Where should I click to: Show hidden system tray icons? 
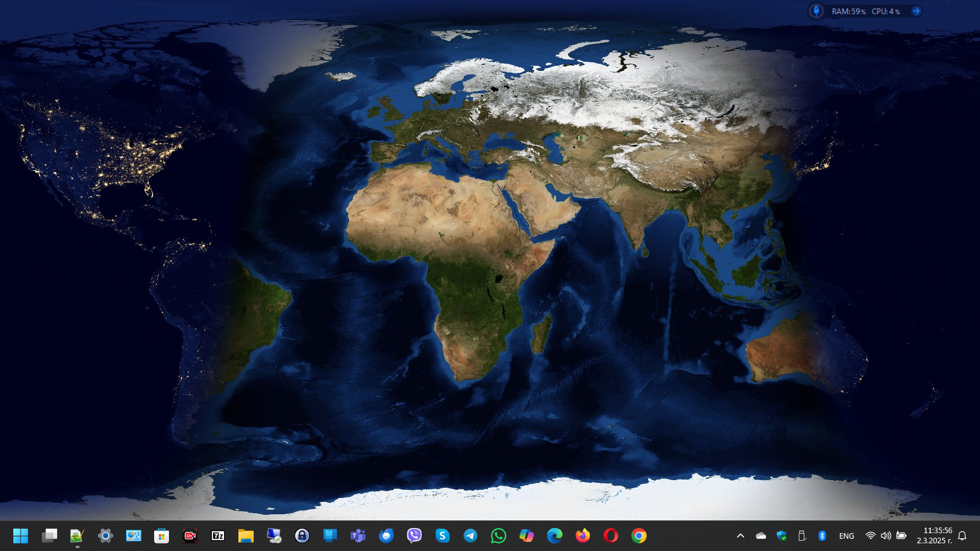741,536
